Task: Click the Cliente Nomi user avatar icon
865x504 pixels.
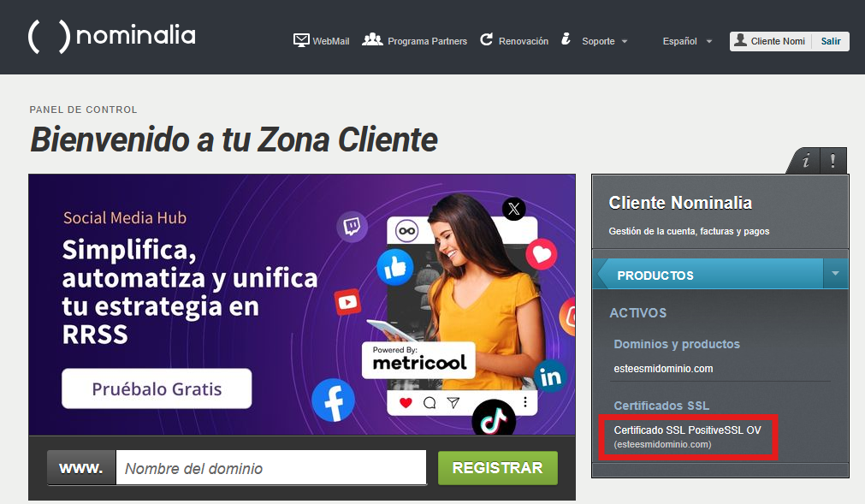Action: click(x=740, y=40)
